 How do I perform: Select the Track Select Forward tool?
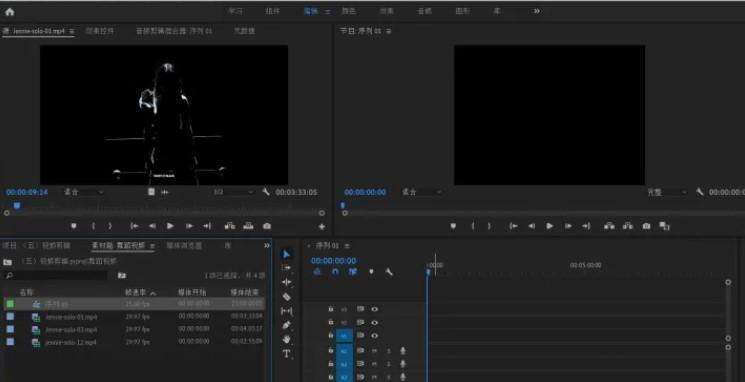286,268
